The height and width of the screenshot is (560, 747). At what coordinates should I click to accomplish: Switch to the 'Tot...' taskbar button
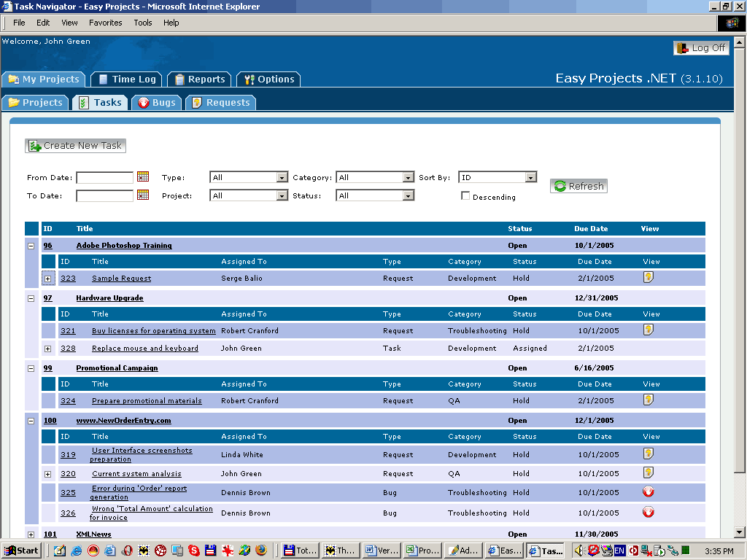pos(300,551)
